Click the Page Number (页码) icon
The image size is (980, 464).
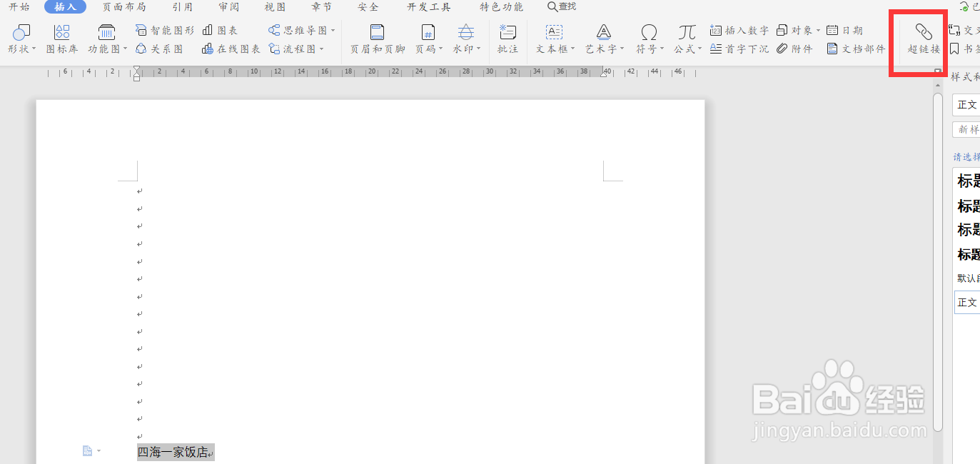click(428, 32)
